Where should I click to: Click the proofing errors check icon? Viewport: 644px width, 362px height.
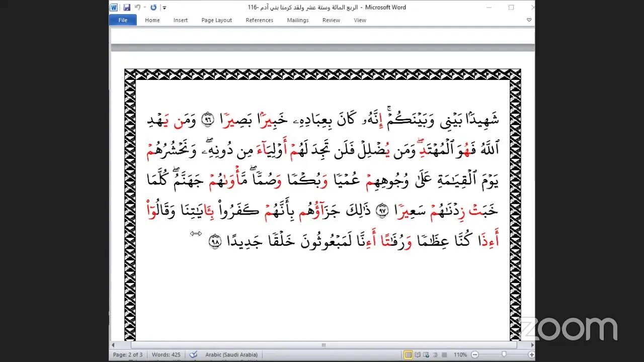click(193, 354)
